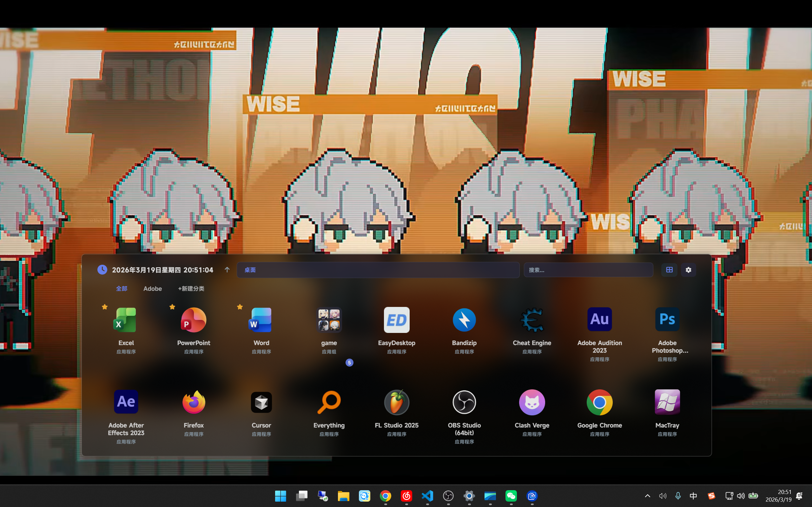This screenshot has width=812, height=507.
Task: Switch to Chrome on the taskbar
Action: click(x=386, y=496)
